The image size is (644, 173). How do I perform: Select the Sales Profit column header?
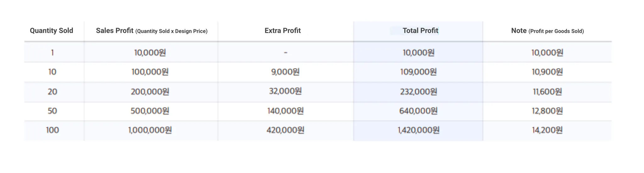click(152, 31)
